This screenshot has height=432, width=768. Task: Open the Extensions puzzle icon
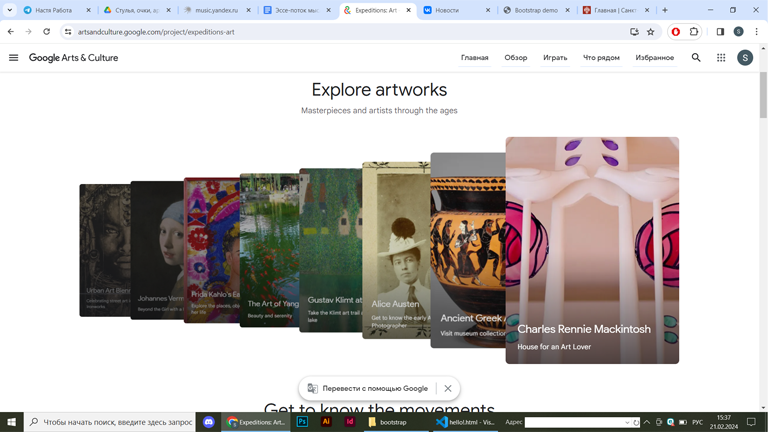click(x=694, y=32)
